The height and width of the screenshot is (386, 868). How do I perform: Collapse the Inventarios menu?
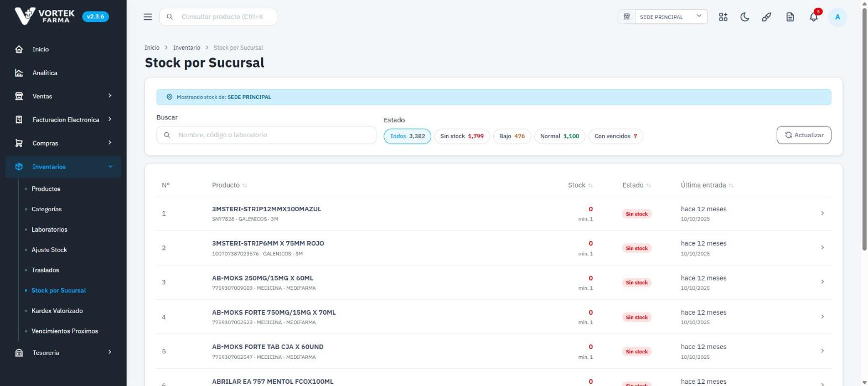click(63, 166)
